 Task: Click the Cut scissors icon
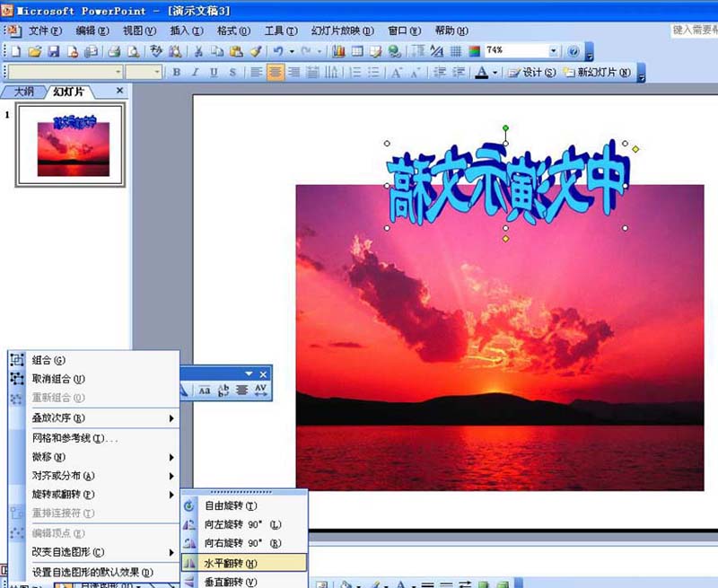(198, 51)
